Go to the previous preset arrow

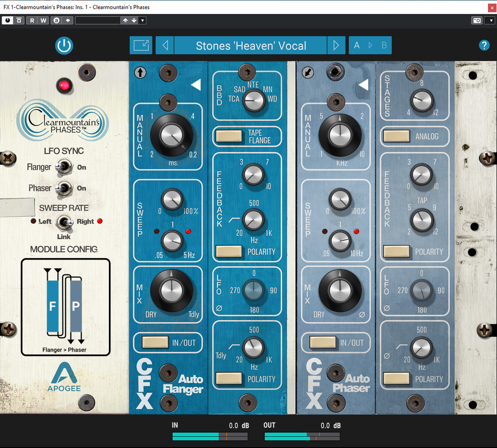(x=165, y=45)
